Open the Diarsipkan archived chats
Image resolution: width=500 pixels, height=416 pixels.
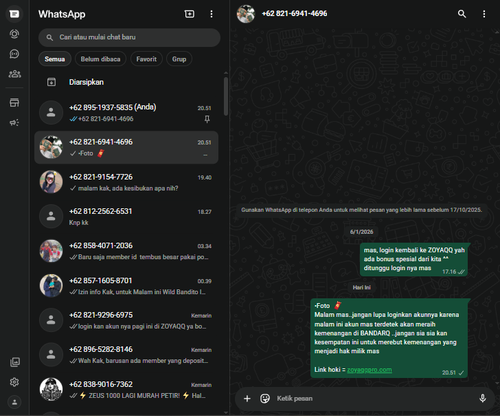[x=127, y=82]
